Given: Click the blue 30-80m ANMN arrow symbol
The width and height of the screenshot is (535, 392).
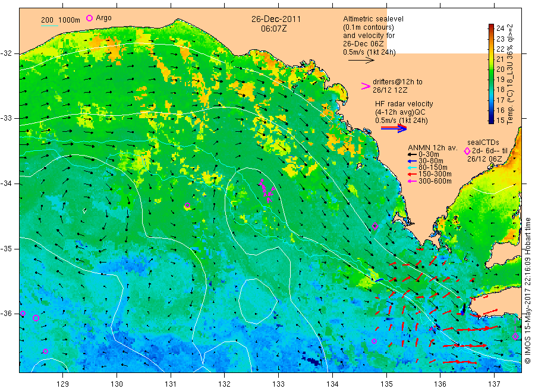Looking at the screenshot, I should click(412, 161).
